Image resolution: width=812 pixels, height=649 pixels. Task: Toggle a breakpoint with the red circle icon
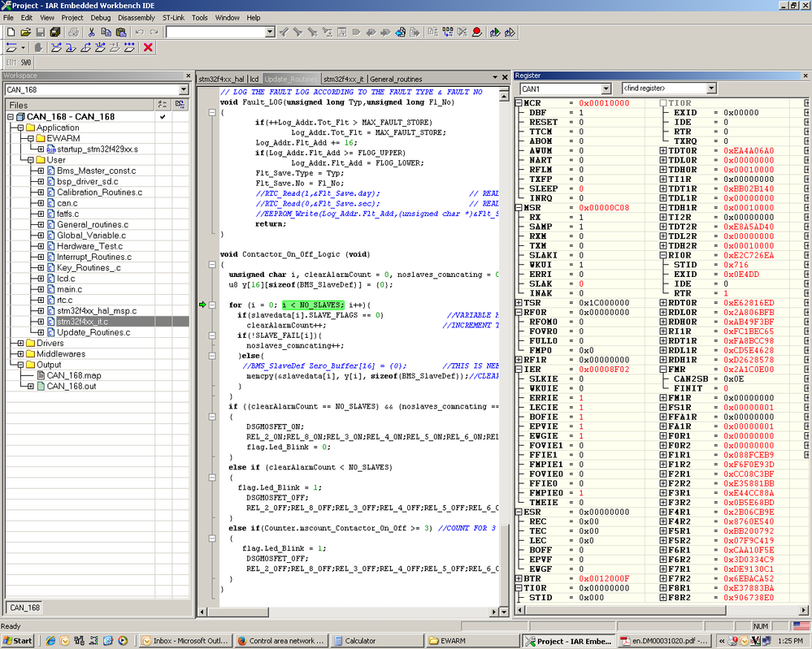[477, 32]
